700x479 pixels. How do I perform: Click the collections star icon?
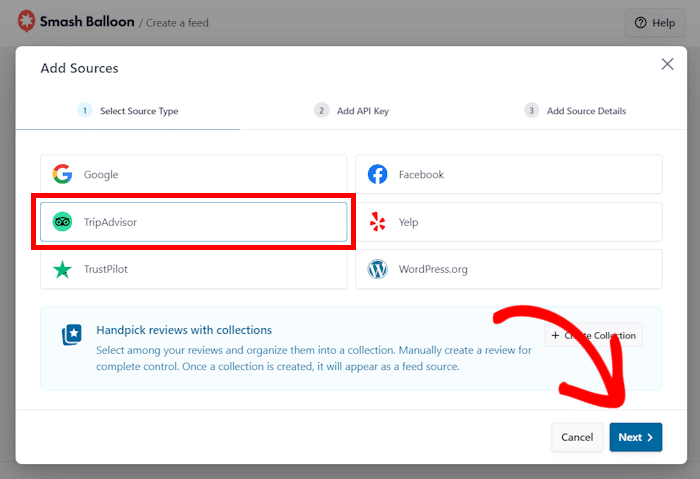71,335
